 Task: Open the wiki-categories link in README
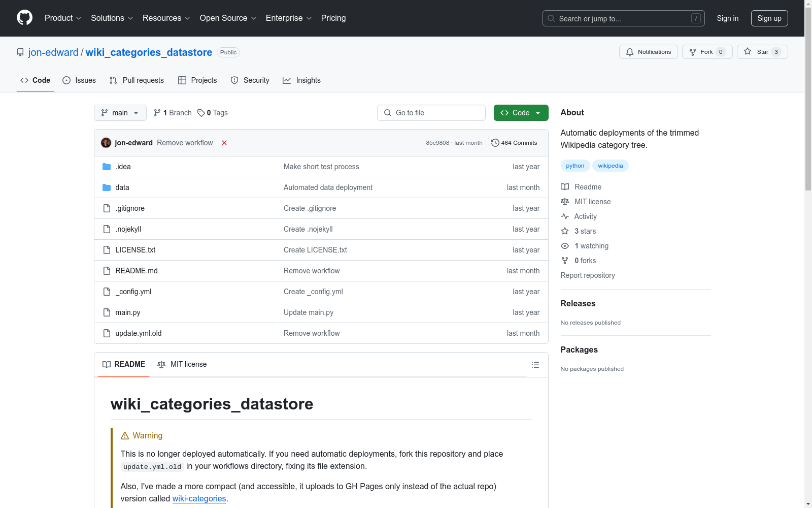[x=199, y=498]
